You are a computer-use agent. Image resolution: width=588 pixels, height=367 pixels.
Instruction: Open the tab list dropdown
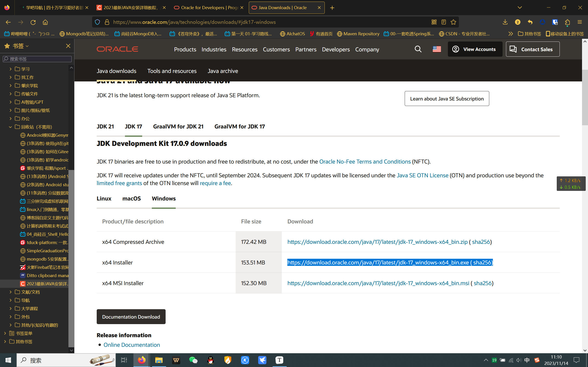pos(520,8)
